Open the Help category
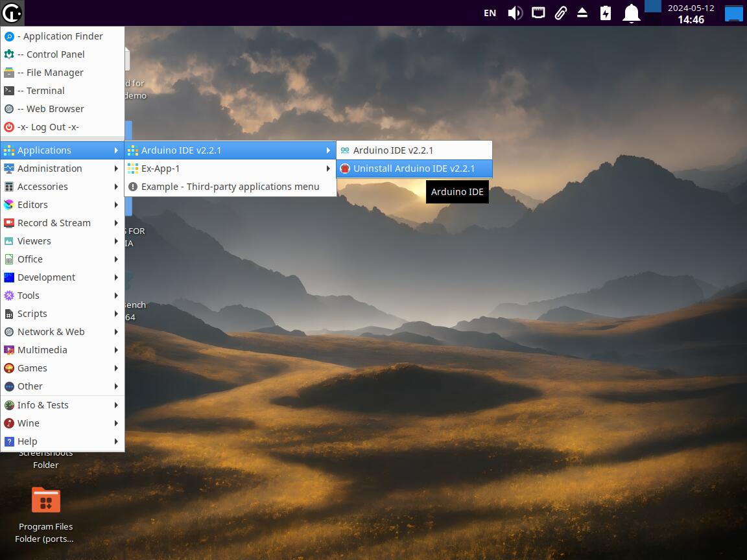747x560 pixels. coord(62,441)
